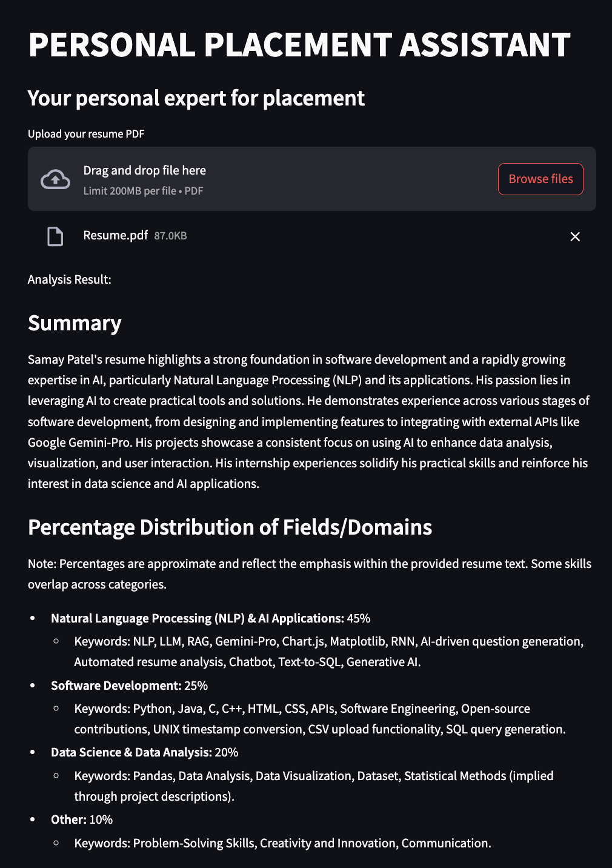Click the "Analysis Result:" label
This screenshot has width=612, height=868.
pyautogui.click(x=70, y=279)
